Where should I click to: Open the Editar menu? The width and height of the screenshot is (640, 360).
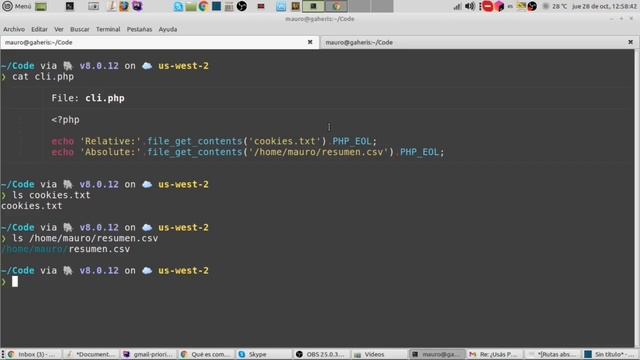(39, 29)
